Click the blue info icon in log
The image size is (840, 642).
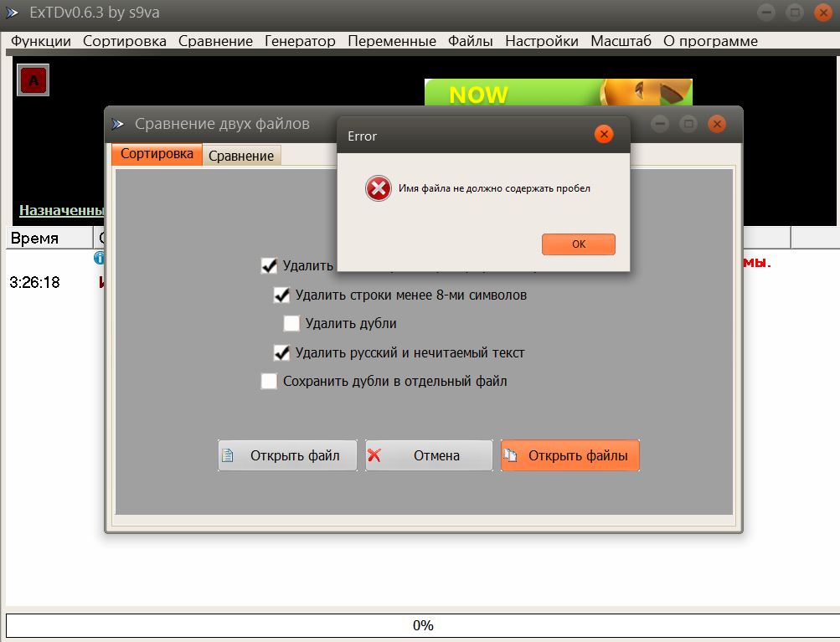99,258
